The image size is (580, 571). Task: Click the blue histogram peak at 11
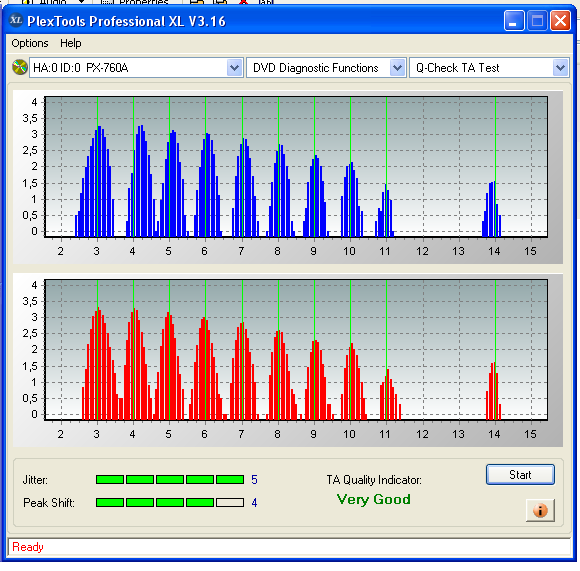[x=385, y=211]
